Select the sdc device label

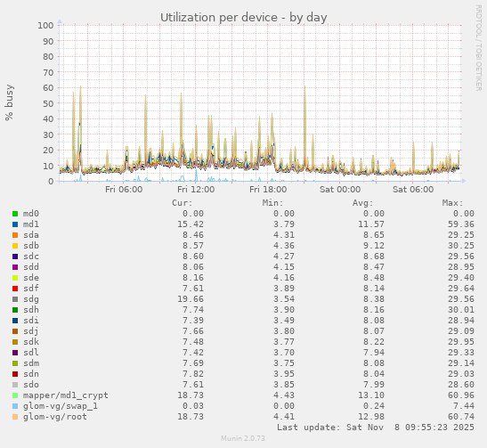[31, 257]
